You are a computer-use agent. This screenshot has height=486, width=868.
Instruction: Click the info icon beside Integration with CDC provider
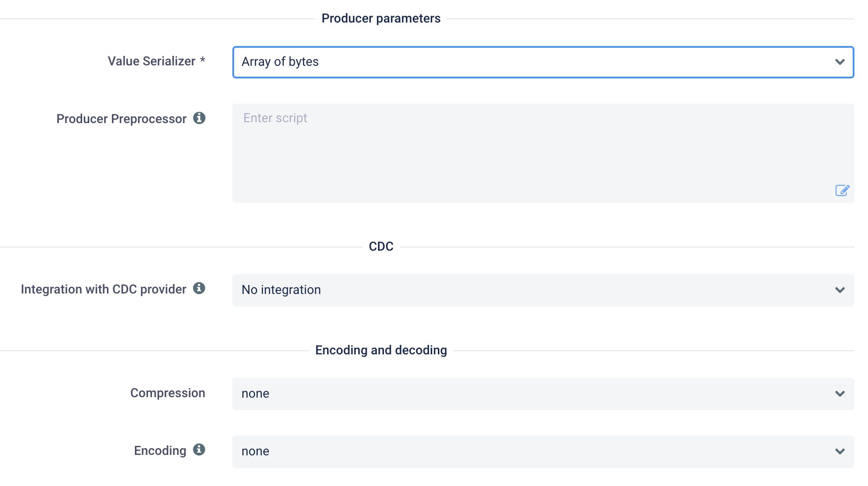tap(200, 289)
